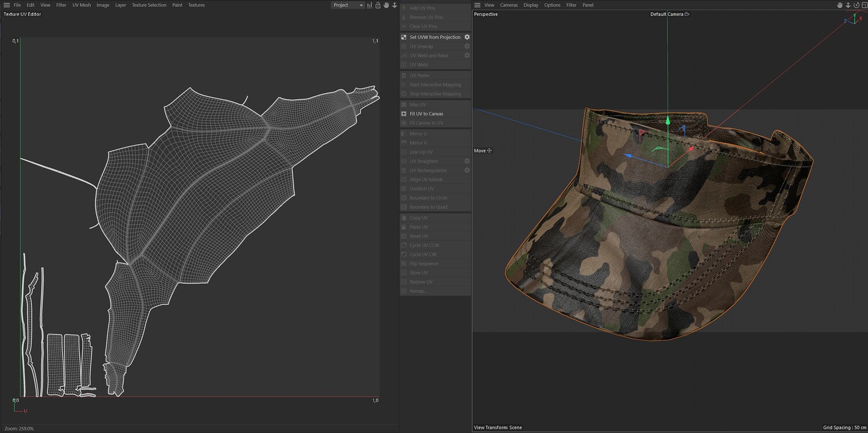Image resolution: width=868 pixels, height=433 pixels.
Task: Choose the UV Peeler command
Action: click(435, 76)
